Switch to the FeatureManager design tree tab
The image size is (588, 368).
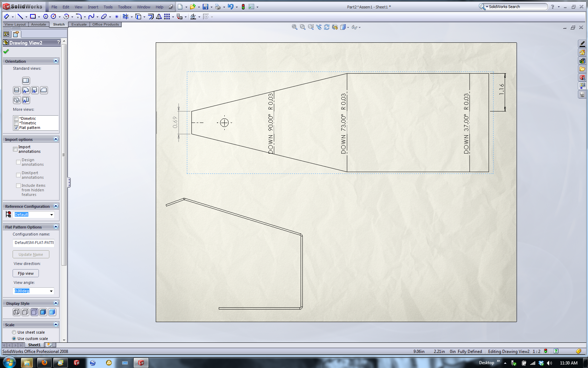coord(6,34)
